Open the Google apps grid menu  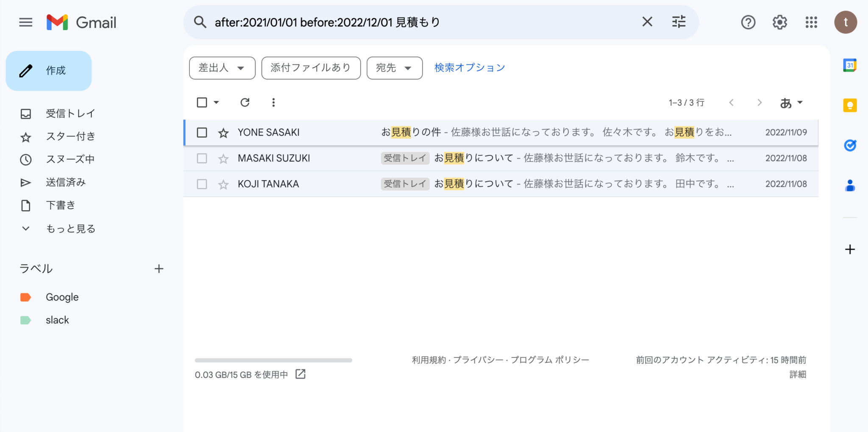[811, 22]
